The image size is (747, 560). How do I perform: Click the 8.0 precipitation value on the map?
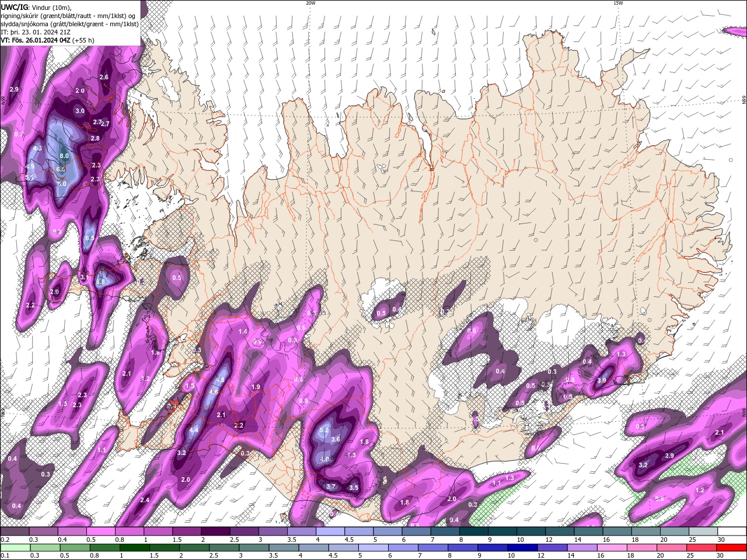pyautogui.click(x=64, y=156)
